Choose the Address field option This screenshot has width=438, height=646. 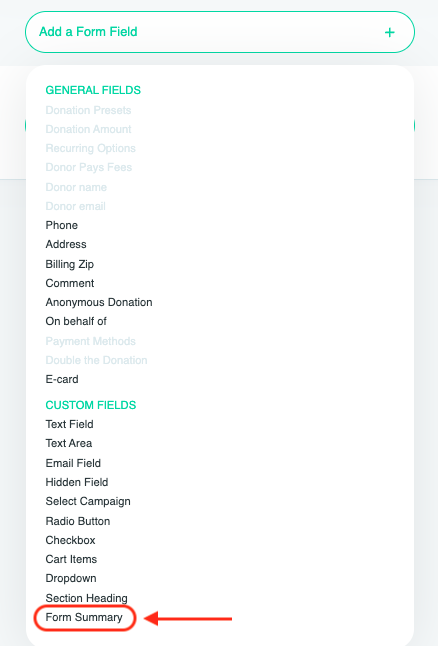click(66, 244)
